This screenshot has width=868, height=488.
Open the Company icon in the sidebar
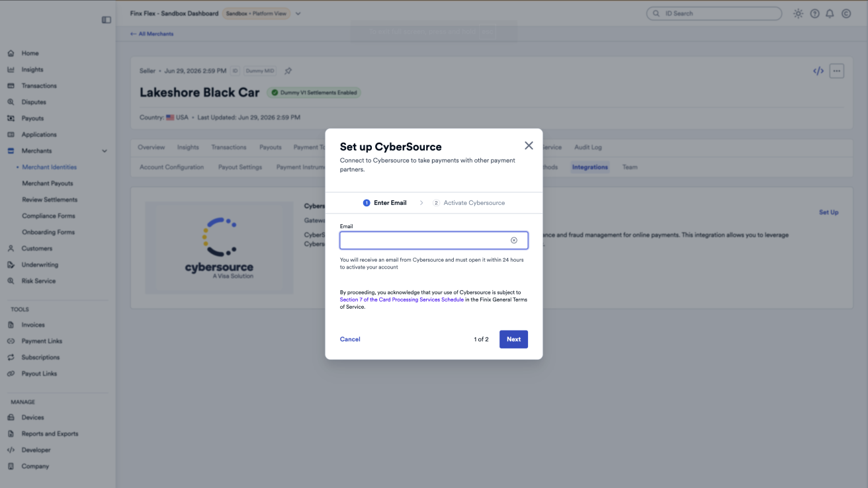pos(11,466)
